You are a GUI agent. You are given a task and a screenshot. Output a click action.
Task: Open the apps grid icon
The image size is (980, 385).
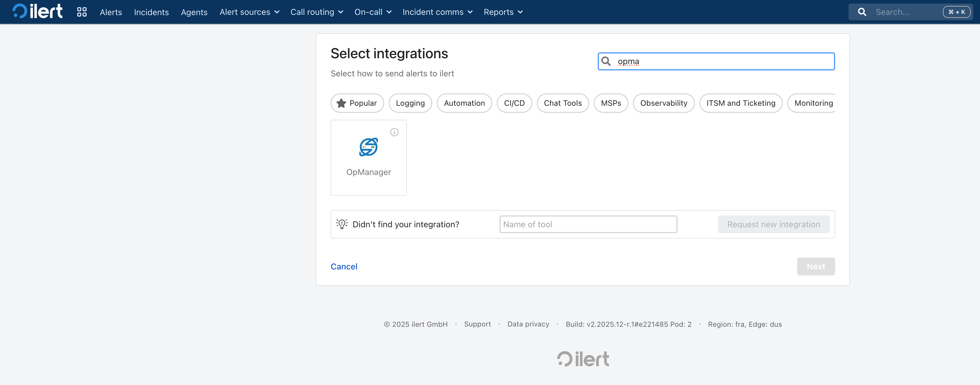click(82, 12)
